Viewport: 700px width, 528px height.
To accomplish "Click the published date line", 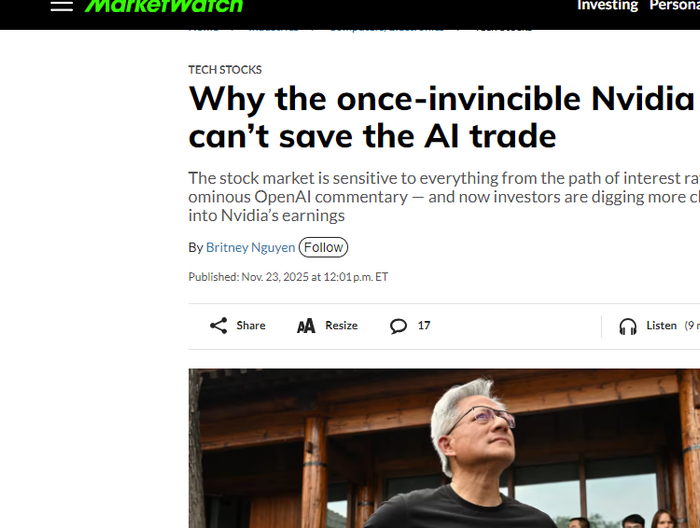I will point(288,277).
